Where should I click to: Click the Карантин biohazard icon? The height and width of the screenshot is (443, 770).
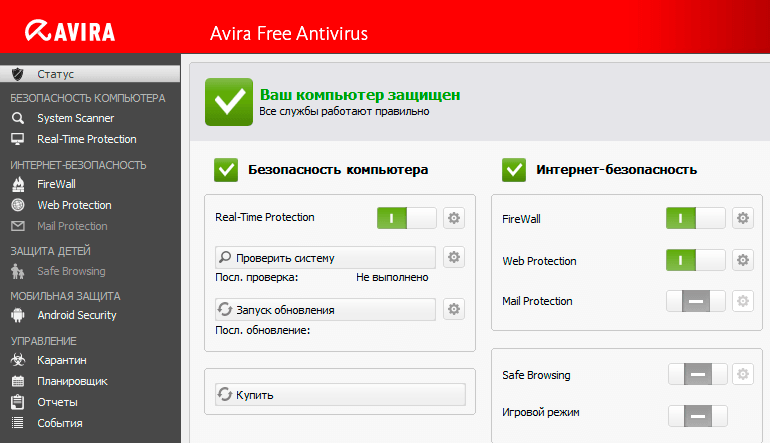tap(17, 360)
